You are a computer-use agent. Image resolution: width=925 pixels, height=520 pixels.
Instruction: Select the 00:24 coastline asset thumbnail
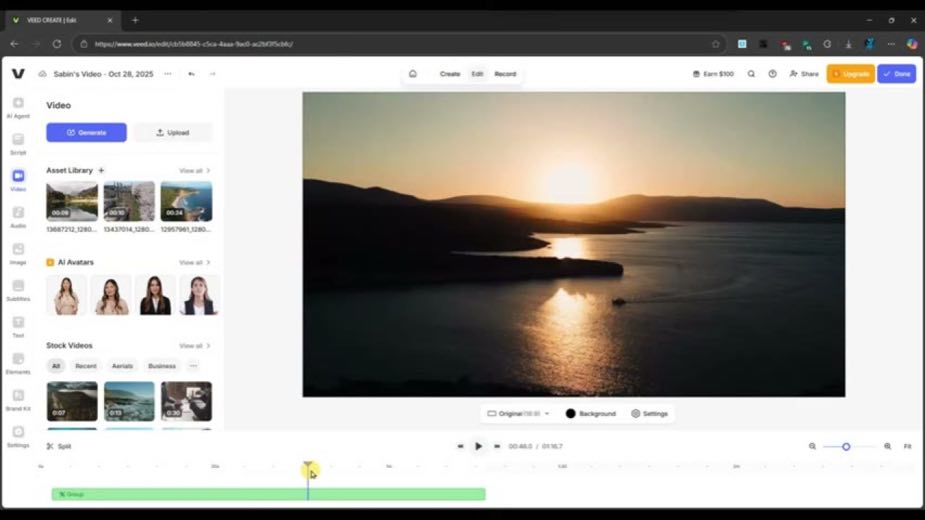point(186,201)
